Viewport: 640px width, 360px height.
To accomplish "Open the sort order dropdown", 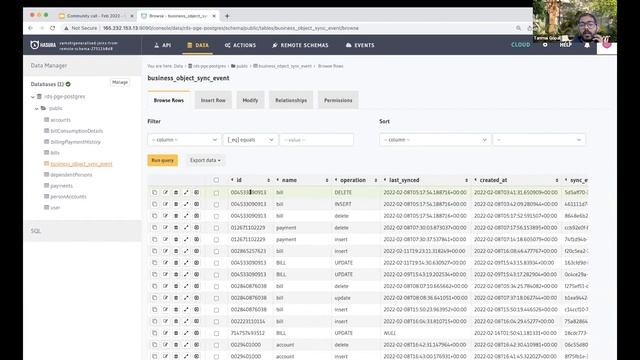I will (539, 140).
